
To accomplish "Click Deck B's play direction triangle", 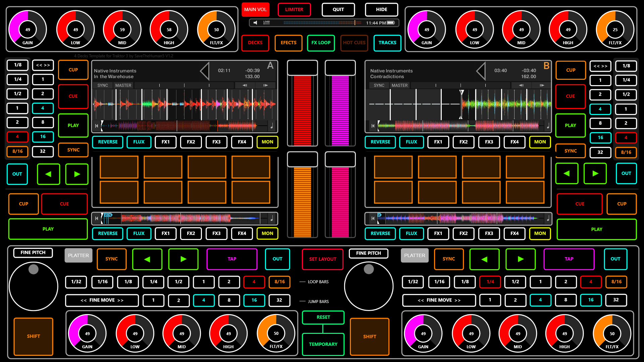I will (x=481, y=71).
